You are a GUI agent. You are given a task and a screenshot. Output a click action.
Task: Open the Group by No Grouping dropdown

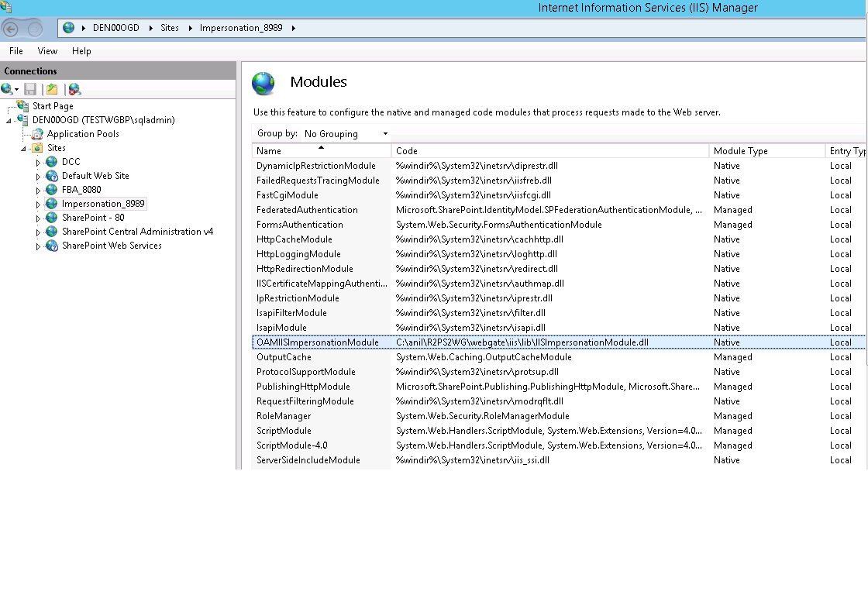point(346,133)
